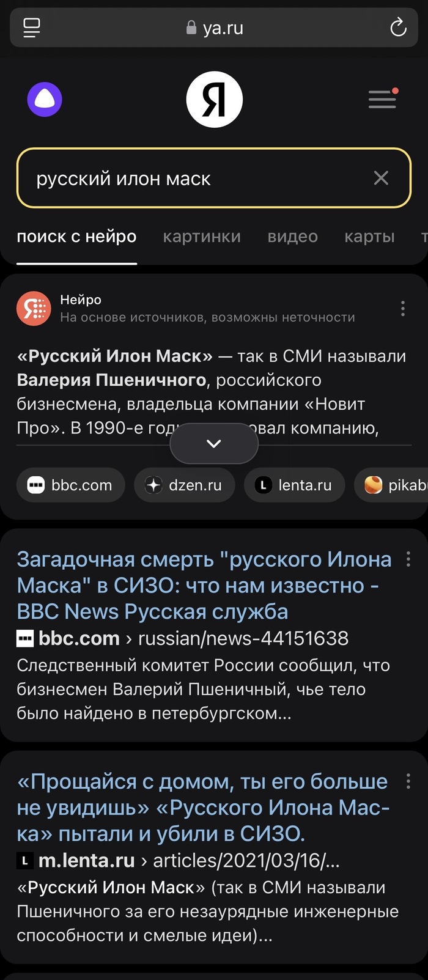Open options for the BBC News result
The image size is (428, 980).
pyautogui.click(x=408, y=559)
